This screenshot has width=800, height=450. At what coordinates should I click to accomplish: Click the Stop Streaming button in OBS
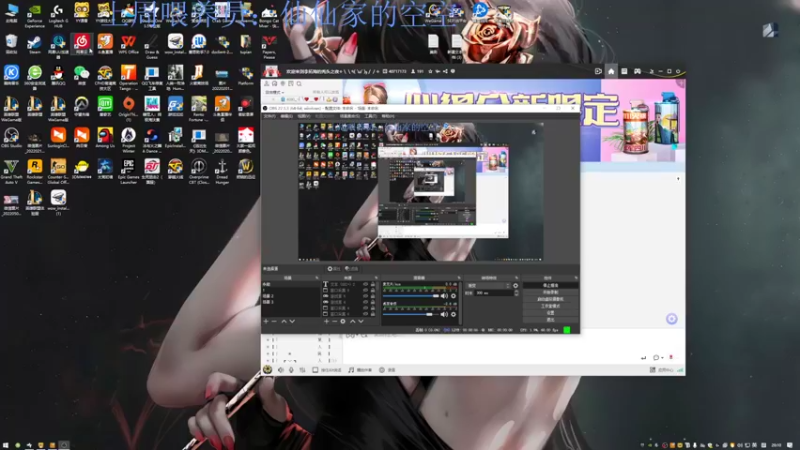tap(551, 285)
